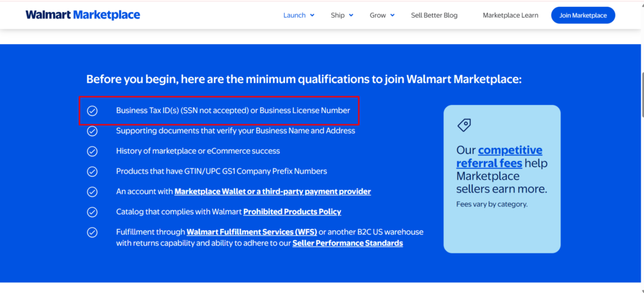The image size is (644, 293).
Task: Expand the Launch dropdown chevron
Action: click(x=312, y=16)
